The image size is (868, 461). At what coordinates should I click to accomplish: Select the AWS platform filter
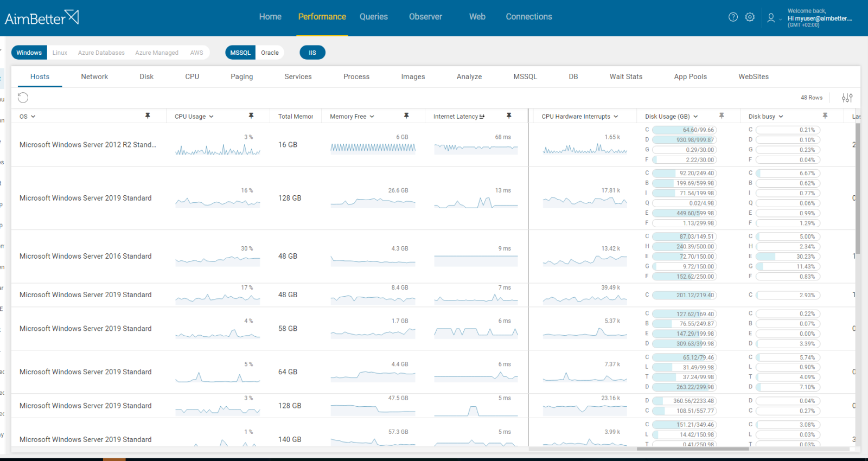tap(196, 53)
